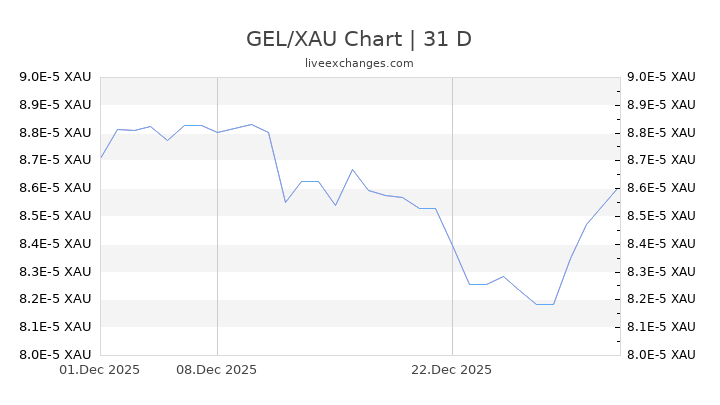Pick the 22.Dec 2025 date label
The width and height of the screenshot is (720, 405).
(x=452, y=369)
